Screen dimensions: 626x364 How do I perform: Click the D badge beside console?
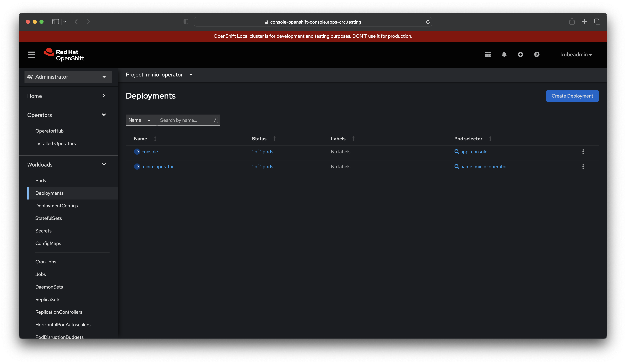click(137, 152)
